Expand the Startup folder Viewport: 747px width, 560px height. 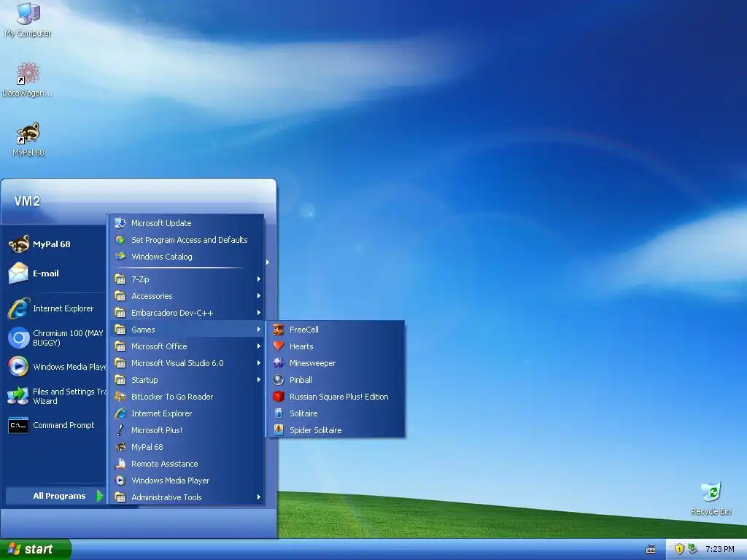click(x=187, y=379)
